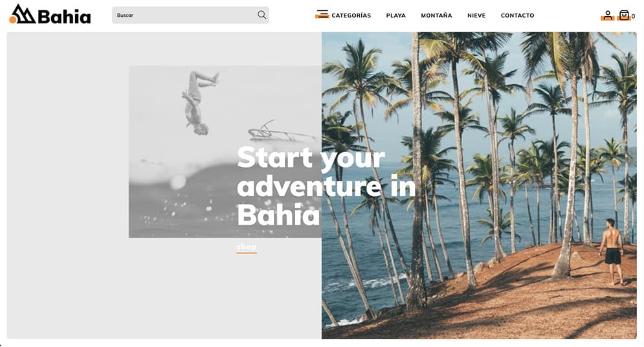Image resolution: width=644 pixels, height=347 pixels.
Task: Open the shopping bag cart icon
Action: [x=624, y=16]
